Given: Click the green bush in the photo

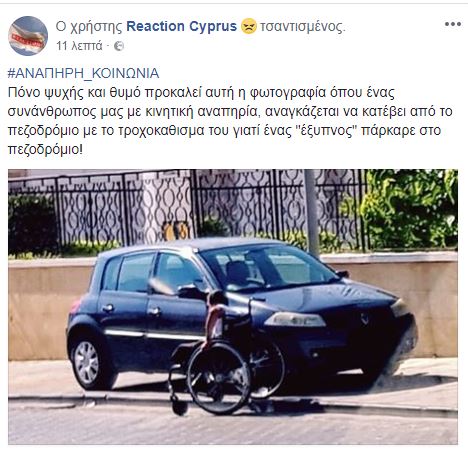Looking at the screenshot, I should pyautogui.click(x=410, y=208).
